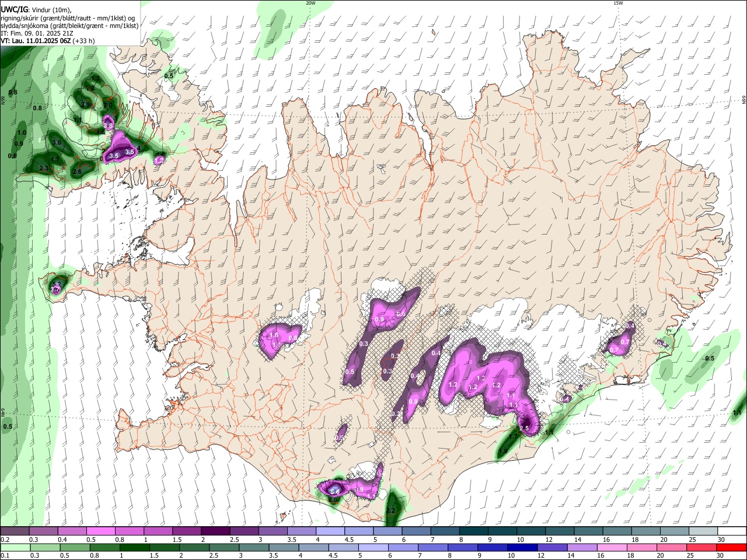Click pale green rain swatch between 0.1 and 0.3
This screenshot has height=560, width=747.
(15, 548)
